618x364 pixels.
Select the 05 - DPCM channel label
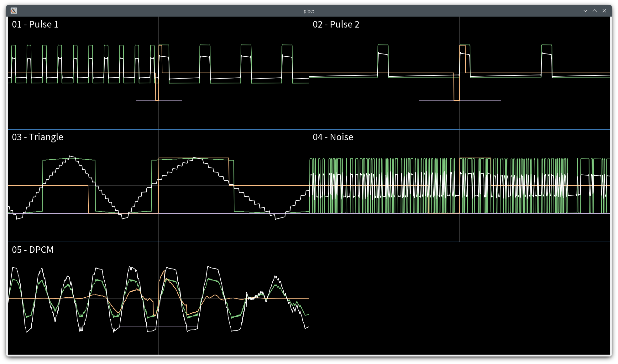(x=33, y=250)
